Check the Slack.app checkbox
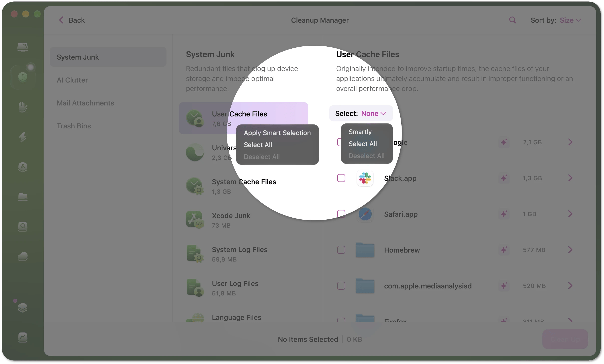This screenshot has width=604, height=364. point(341,178)
